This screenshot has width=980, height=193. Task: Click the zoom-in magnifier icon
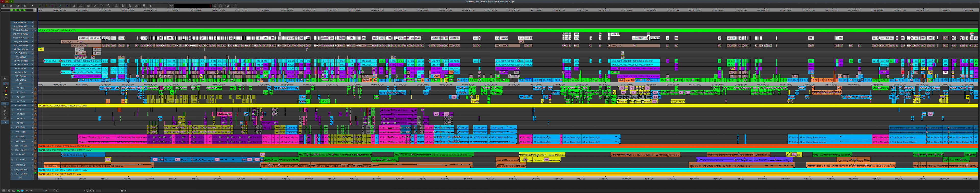[109, 6]
